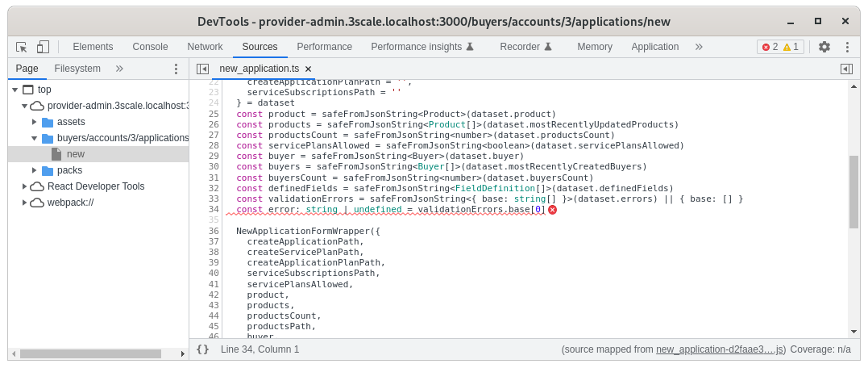Open the source mapped new_application-d2faae3 link
Image resolution: width=868 pixels, height=368 pixels.
pos(721,349)
